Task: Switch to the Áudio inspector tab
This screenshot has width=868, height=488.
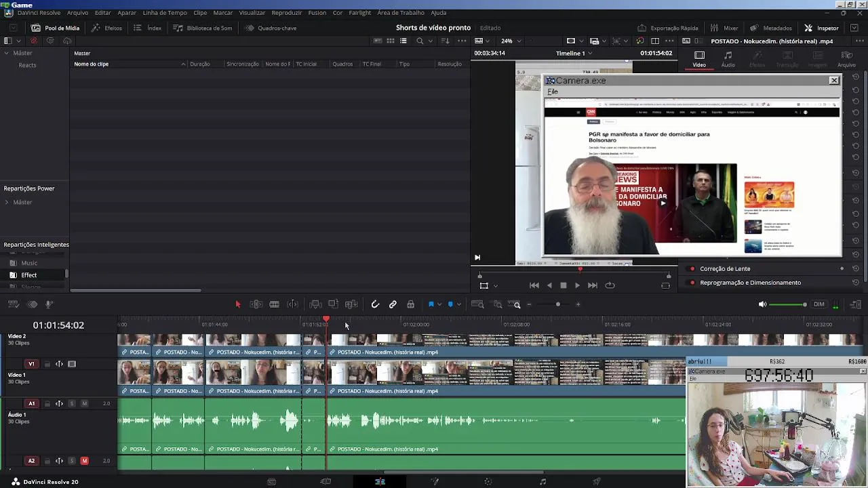Action: [728, 60]
